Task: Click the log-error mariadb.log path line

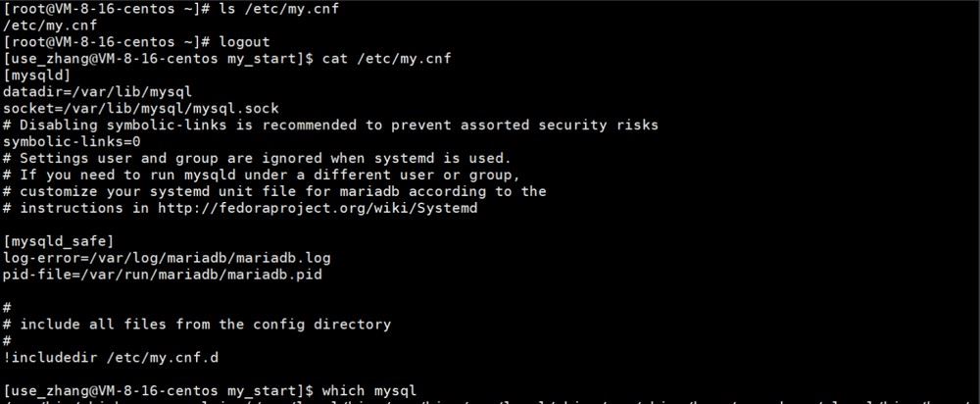Action: click(167, 258)
